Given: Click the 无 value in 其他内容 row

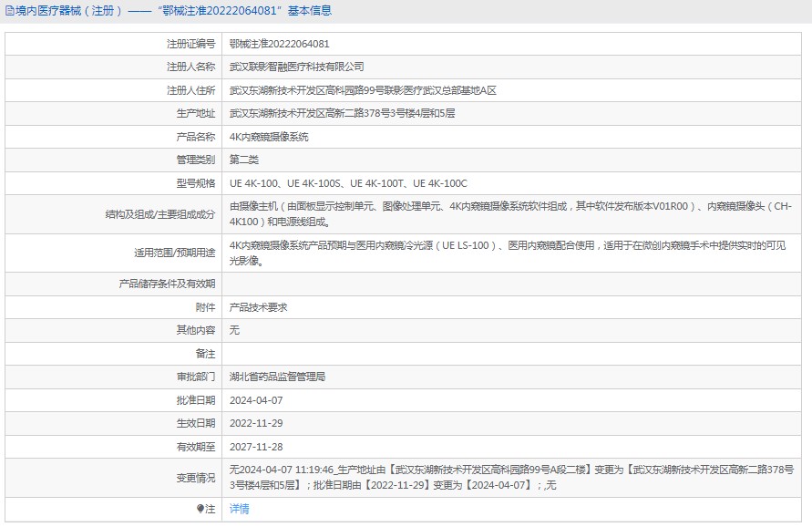Looking at the screenshot, I should tap(234, 330).
